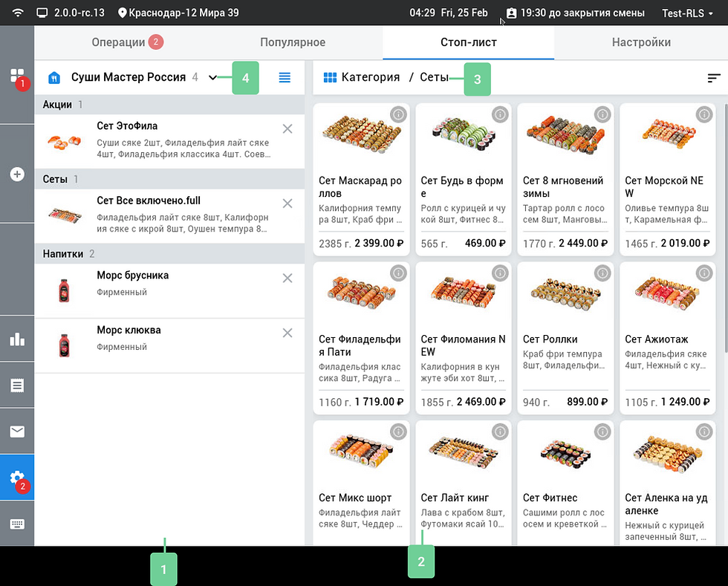The image size is (728, 586).
Task: Click the Сеты stop-list section header
Action: point(170,179)
